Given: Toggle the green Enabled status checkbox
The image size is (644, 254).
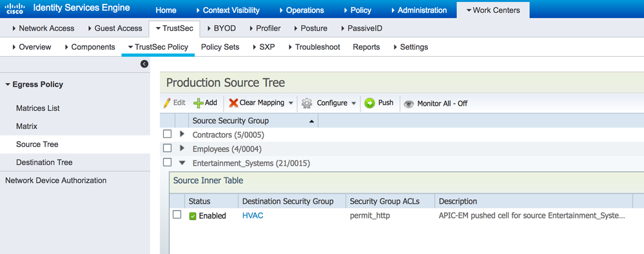Looking at the screenshot, I should [x=193, y=216].
